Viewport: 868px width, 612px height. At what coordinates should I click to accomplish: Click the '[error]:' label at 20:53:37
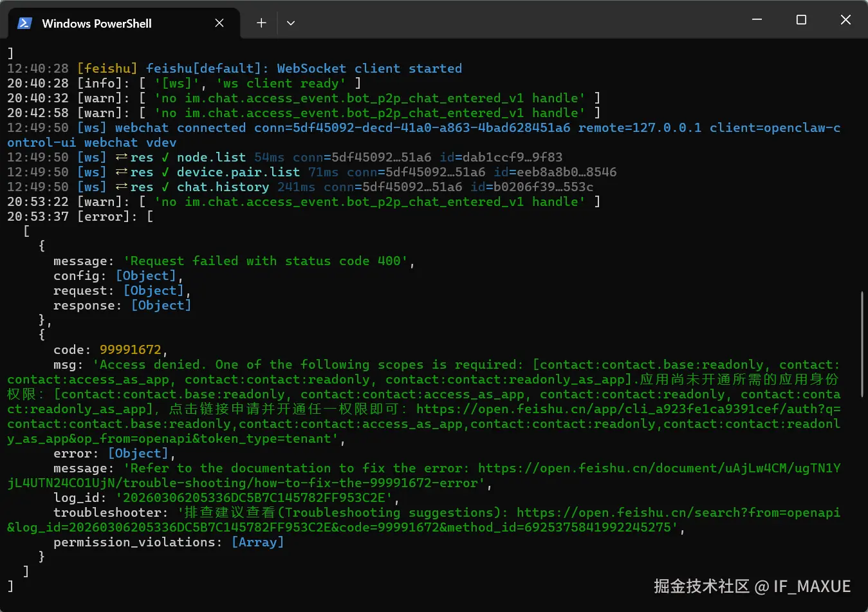pos(107,217)
